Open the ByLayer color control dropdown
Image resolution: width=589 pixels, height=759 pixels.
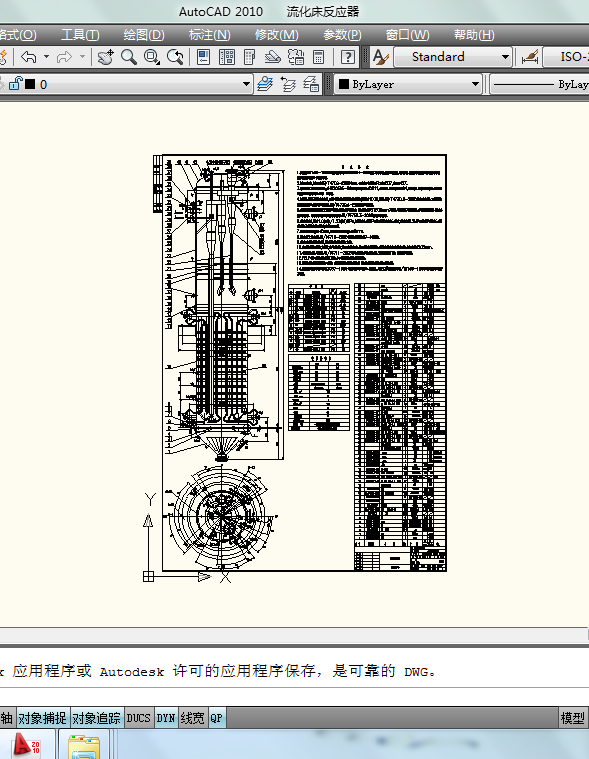pos(408,85)
